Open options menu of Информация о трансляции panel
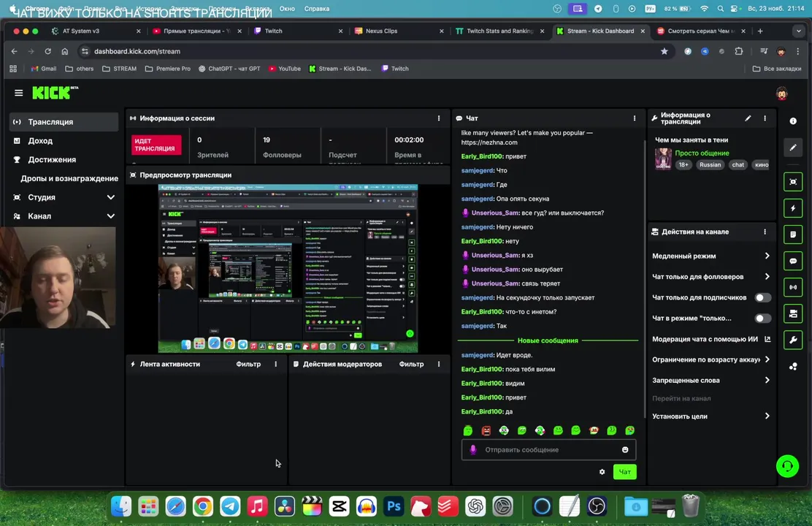Image resolution: width=812 pixels, height=526 pixels. [x=765, y=118]
